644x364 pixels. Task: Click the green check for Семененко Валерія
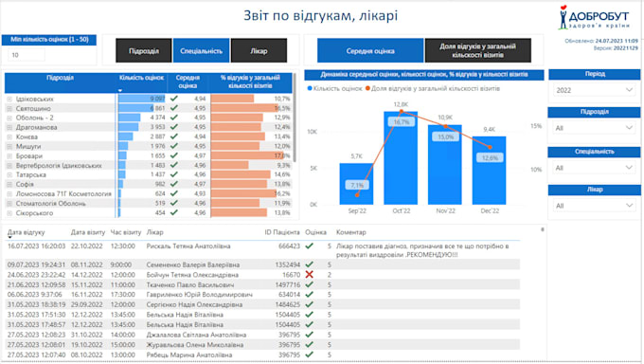(310, 264)
